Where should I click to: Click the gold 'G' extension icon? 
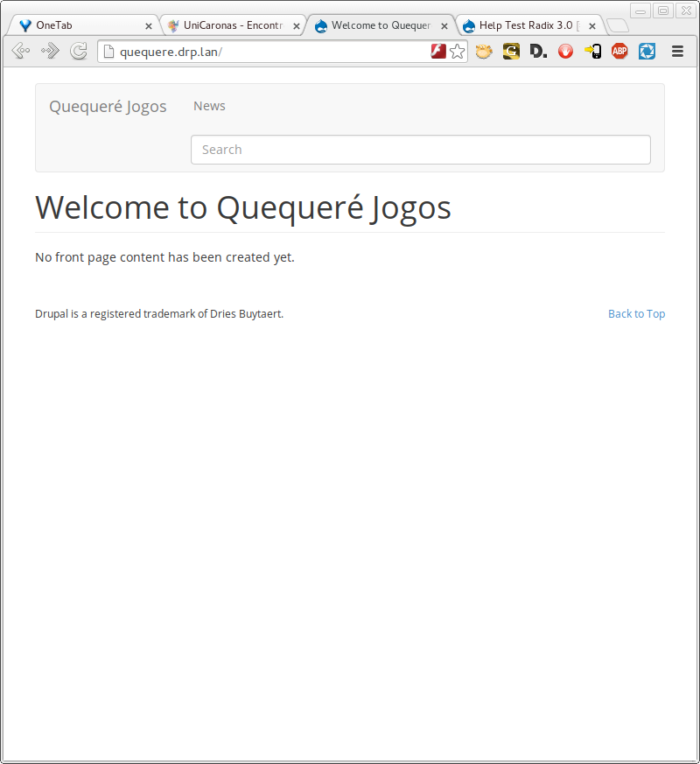(511, 52)
